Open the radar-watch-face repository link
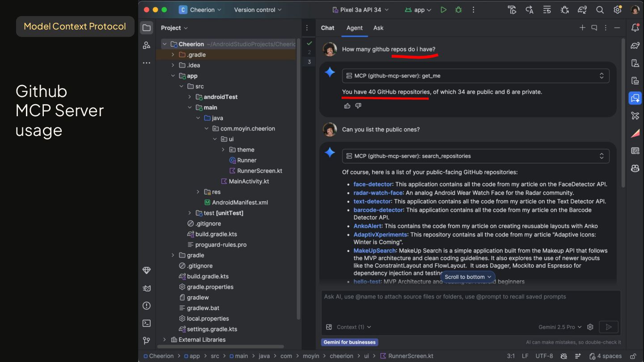Image resolution: width=644 pixels, height=362 pixels. pyautogui.click(x=378, y=193)
